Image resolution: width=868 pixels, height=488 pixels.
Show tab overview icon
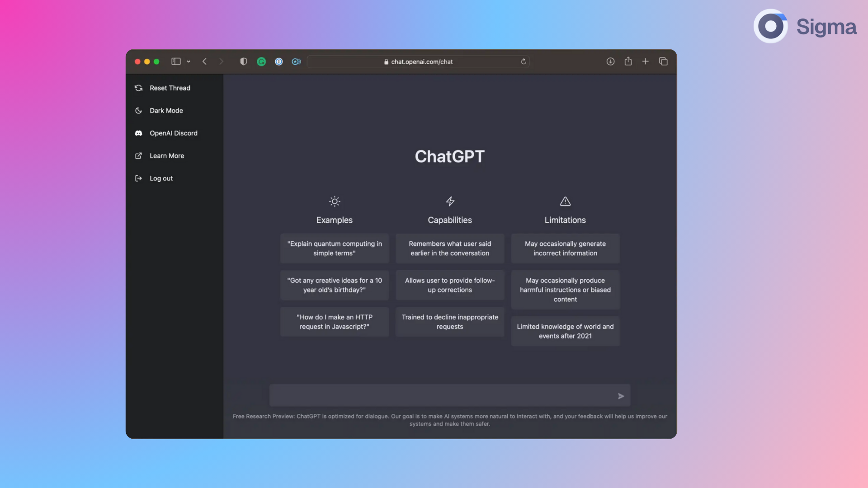pos(663,61)
